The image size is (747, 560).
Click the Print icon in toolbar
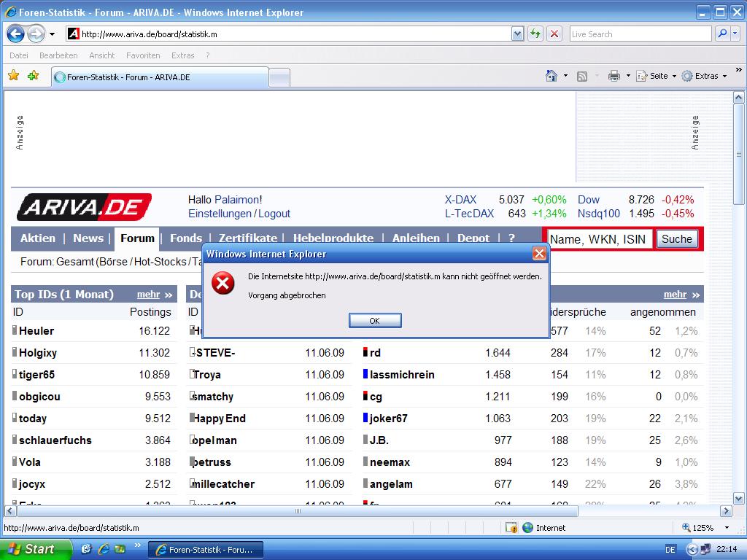pos(614,76)
